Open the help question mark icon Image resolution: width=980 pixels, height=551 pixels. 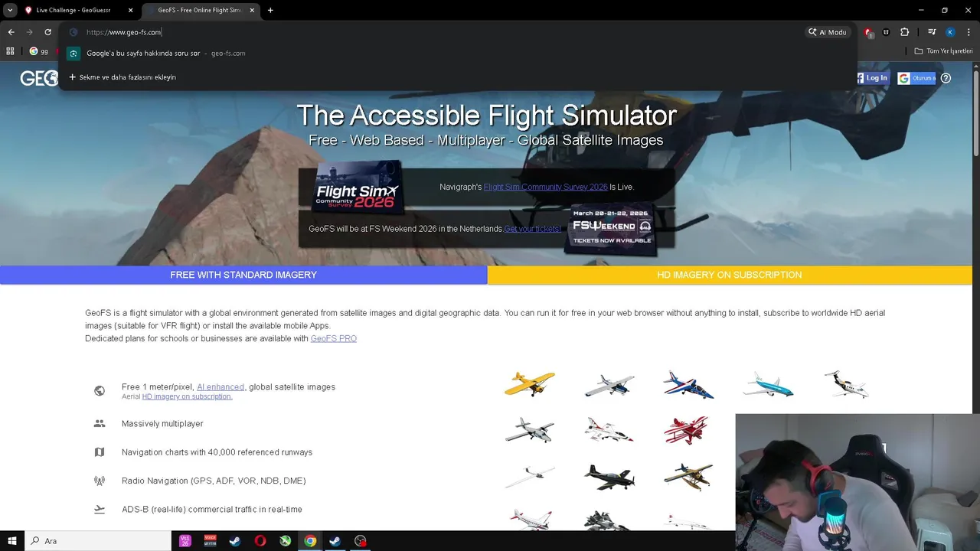946,78
